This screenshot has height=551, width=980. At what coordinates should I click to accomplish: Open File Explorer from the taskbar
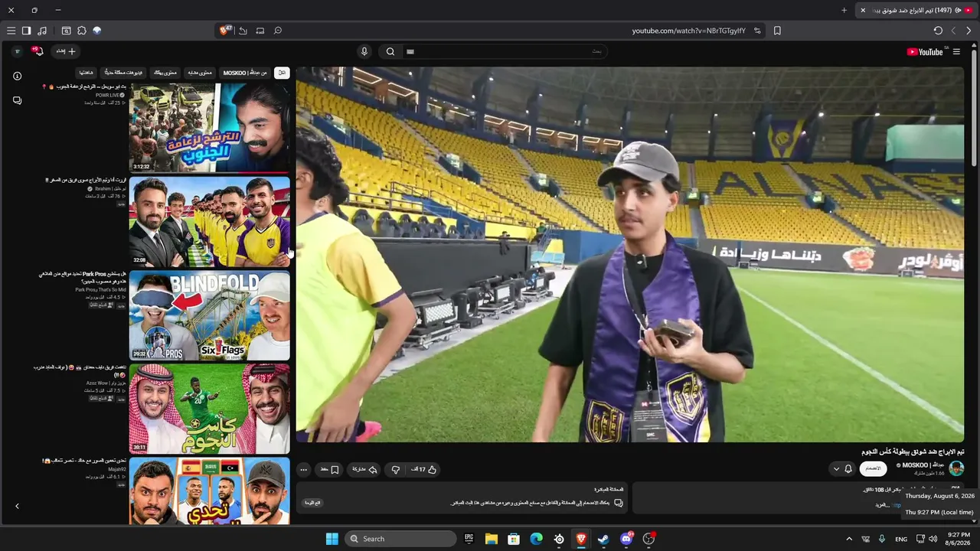[492, 539]
